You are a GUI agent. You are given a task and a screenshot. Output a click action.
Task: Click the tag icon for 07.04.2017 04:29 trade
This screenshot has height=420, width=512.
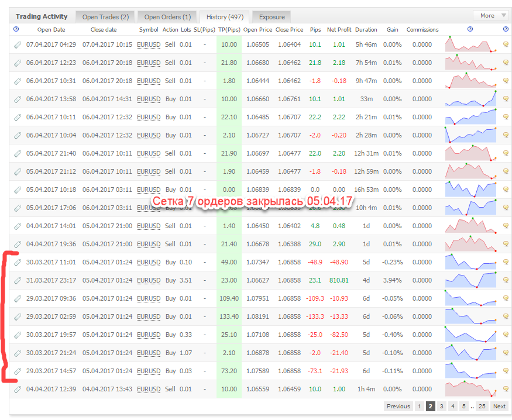pyautogui.click(x=18, y=44)
